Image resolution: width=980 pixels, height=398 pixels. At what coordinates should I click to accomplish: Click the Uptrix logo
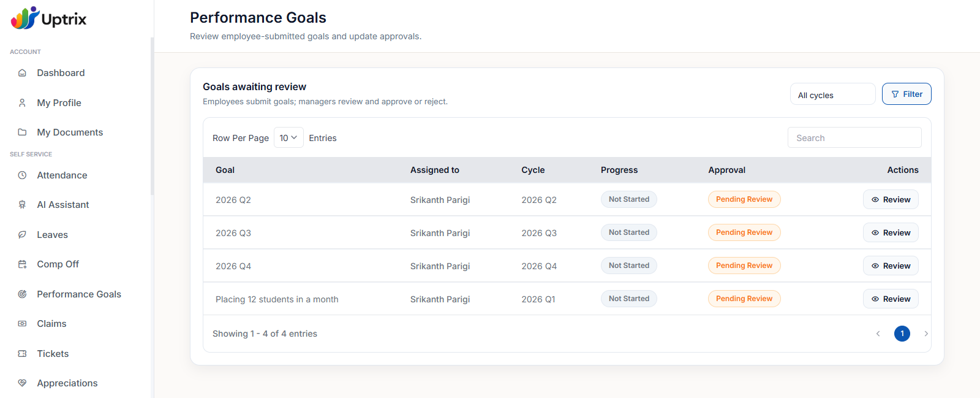(49, 18)
